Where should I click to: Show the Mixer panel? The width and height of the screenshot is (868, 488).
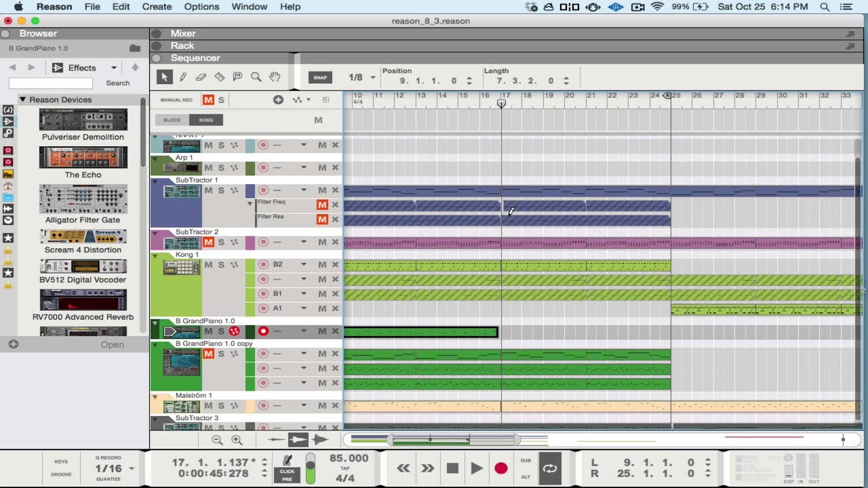click(183, 33)
